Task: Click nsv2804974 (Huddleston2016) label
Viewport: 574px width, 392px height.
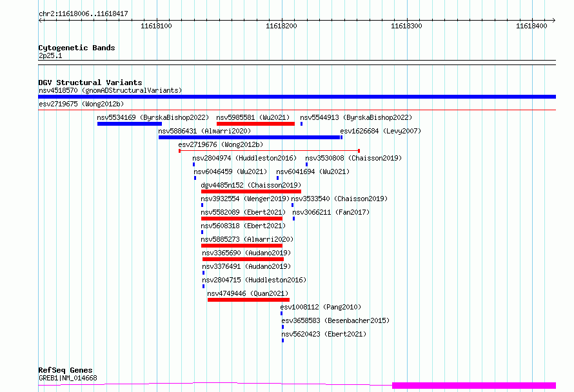Action: click(244, 158)
